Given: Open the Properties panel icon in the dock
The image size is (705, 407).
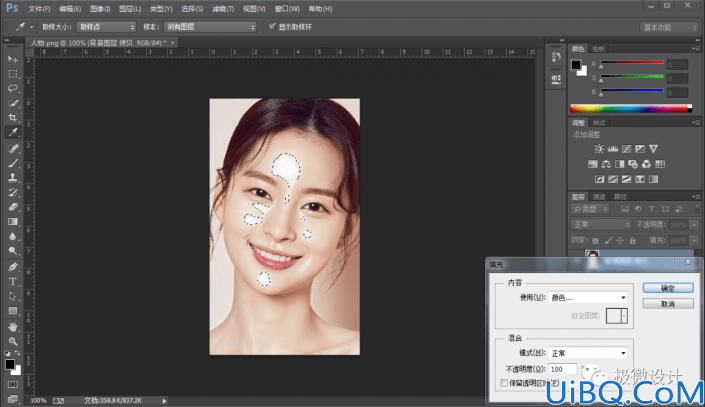Looking at the screenshot, I should tap(556, 80).
